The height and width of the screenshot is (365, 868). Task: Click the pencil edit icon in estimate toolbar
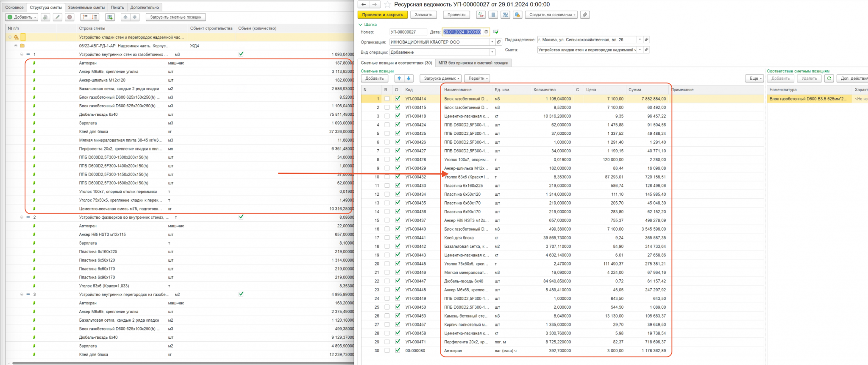point(58,17)
